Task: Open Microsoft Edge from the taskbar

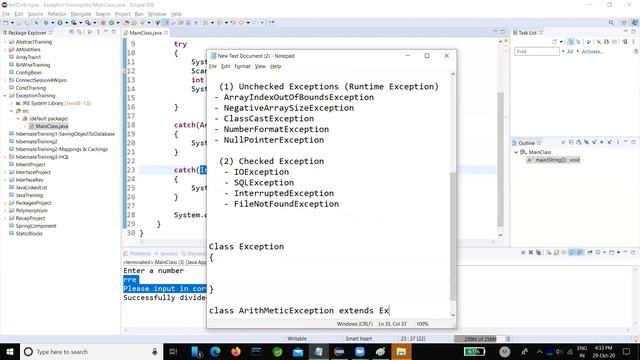Action: [216, 351]
